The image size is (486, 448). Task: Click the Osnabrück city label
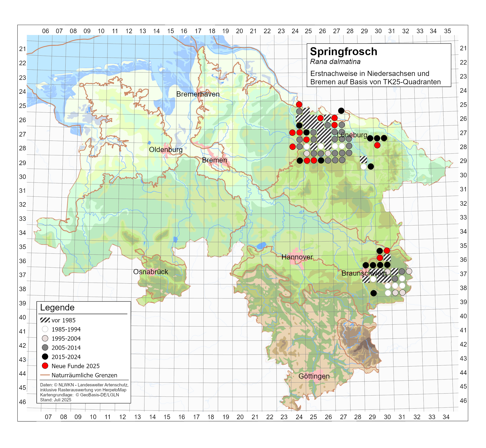click(x=150, y=272)
